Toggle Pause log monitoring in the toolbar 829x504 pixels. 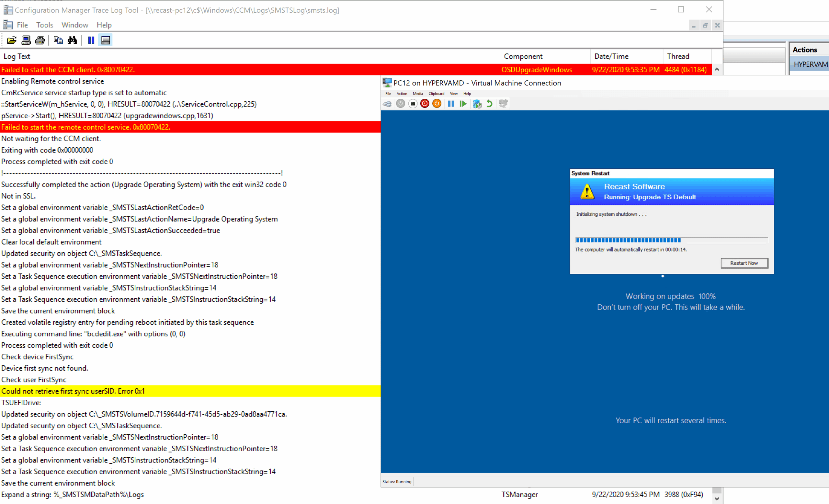pos(91,40)
